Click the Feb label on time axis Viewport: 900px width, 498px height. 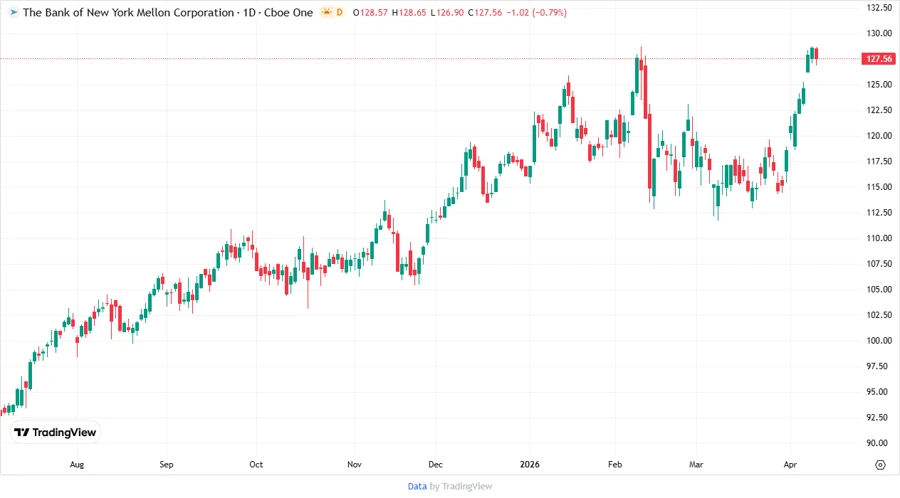click(x=615, y=464)
